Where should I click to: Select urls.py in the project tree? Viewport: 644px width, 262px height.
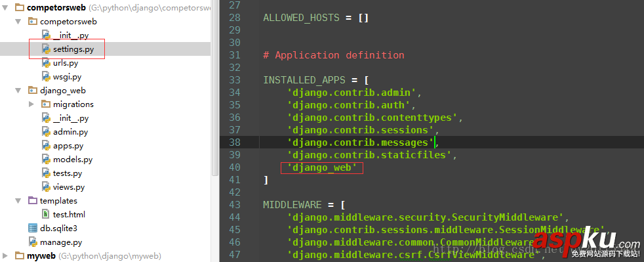(x=66, y=63)
